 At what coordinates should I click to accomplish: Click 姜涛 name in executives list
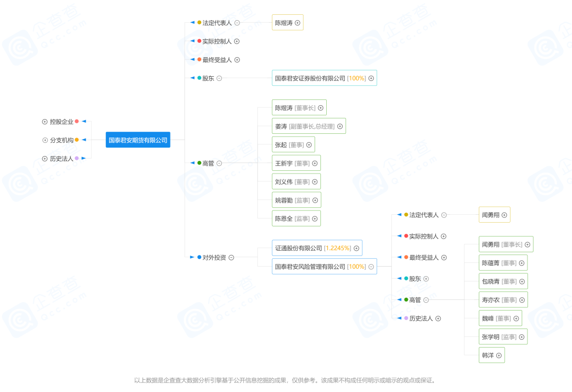tap(281, 126)
